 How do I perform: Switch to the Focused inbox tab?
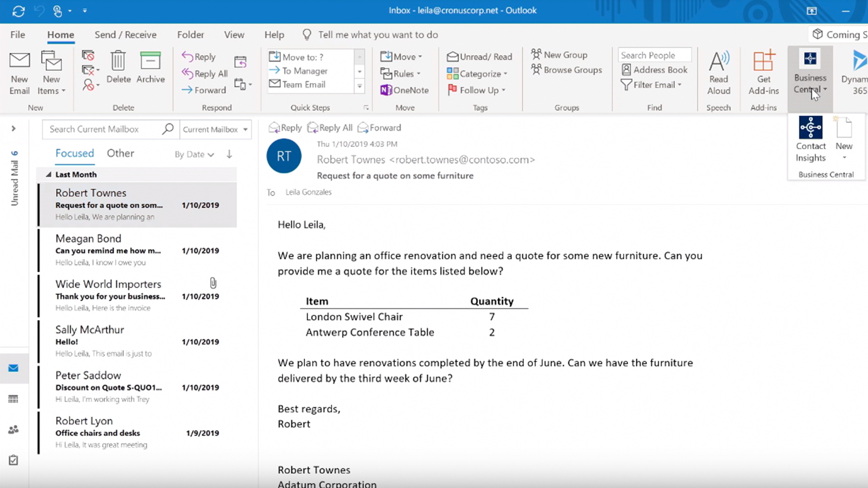click(x=75, y=153)
